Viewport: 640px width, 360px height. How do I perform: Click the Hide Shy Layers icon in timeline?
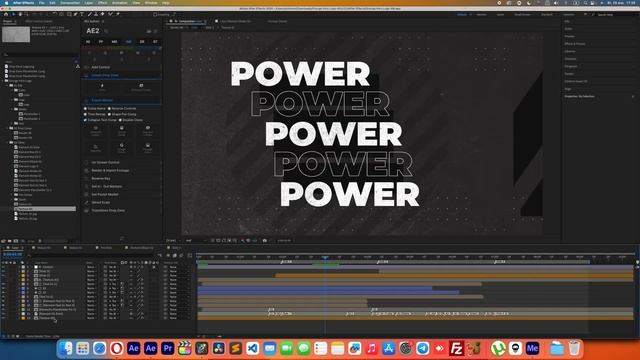click(x=168, y=256)
